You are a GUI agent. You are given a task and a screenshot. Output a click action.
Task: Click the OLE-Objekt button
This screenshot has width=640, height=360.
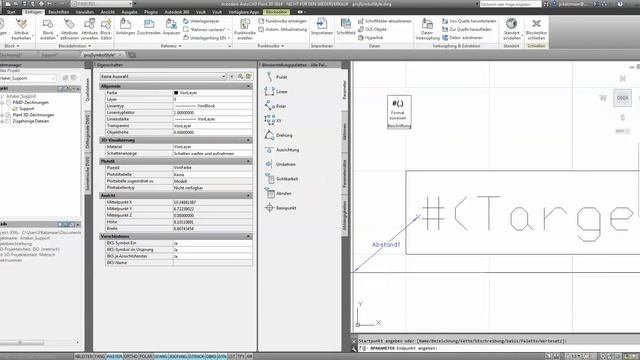coord(372,29)
